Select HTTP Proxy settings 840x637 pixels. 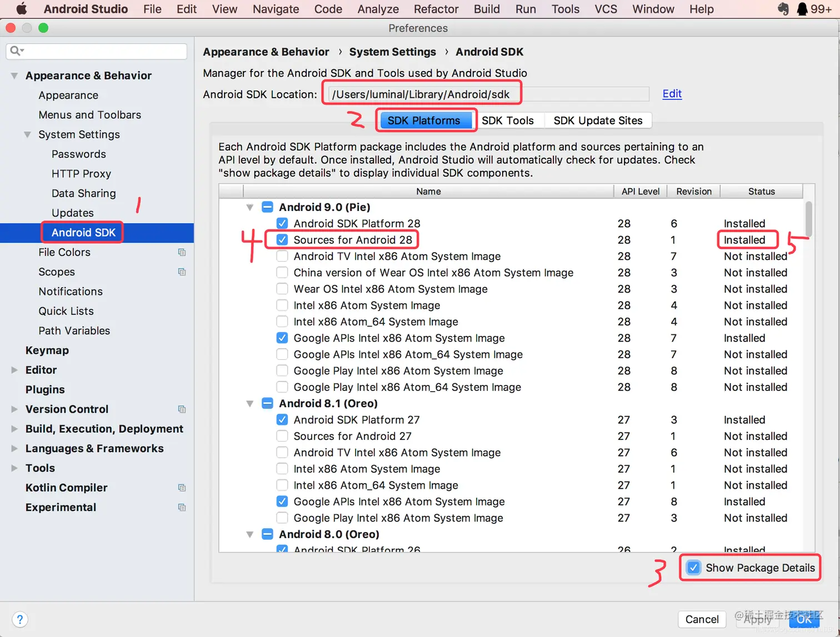(x=81, y=174)
